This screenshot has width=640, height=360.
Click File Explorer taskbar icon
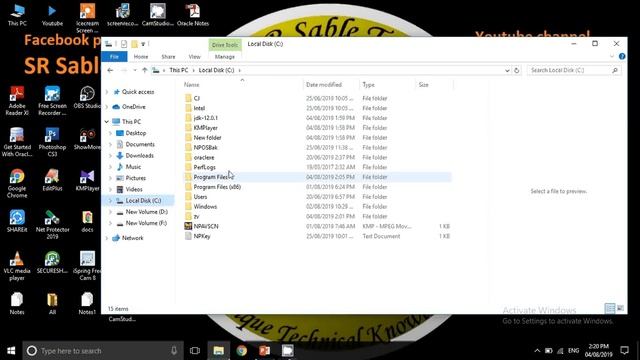tap(218, 351)
